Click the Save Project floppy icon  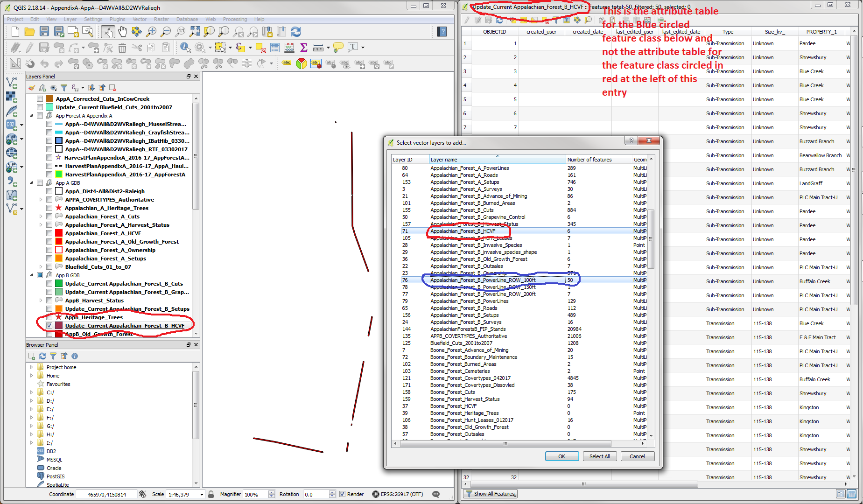(x=44, y=32)
